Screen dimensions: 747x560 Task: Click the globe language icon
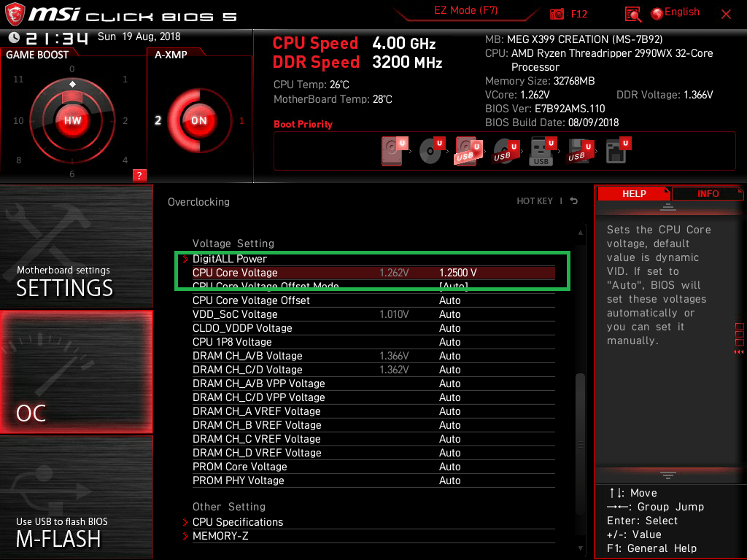(x=657, y=14)
